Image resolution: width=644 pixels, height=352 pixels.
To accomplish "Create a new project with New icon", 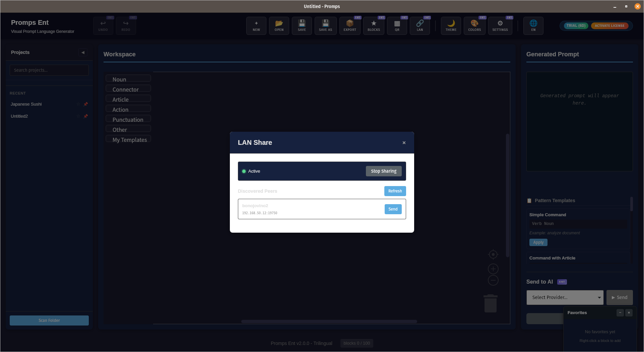I will 256,26.
